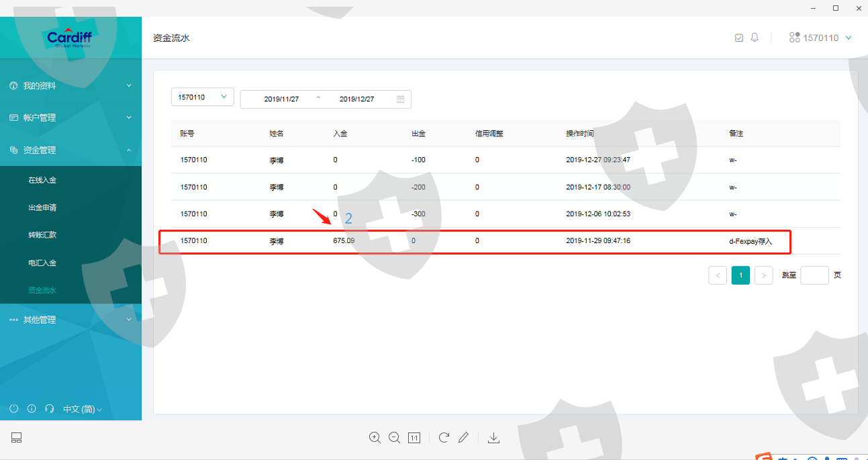Click the 出金 column header
Viewport: 868px width, 460px height.
coord(418,134)
